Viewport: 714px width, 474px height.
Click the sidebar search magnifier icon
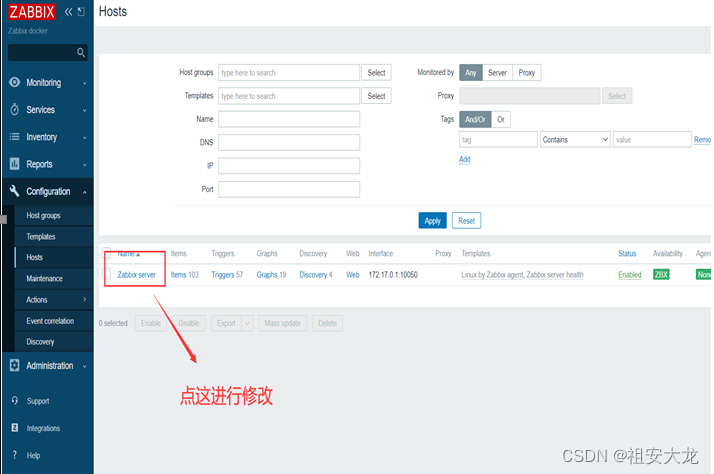pos(81,52)
